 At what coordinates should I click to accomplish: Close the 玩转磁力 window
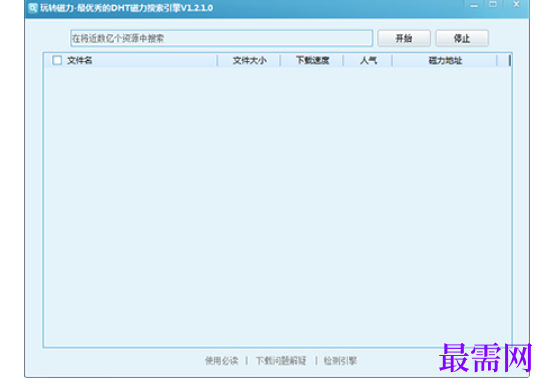[x=516, y=5]
